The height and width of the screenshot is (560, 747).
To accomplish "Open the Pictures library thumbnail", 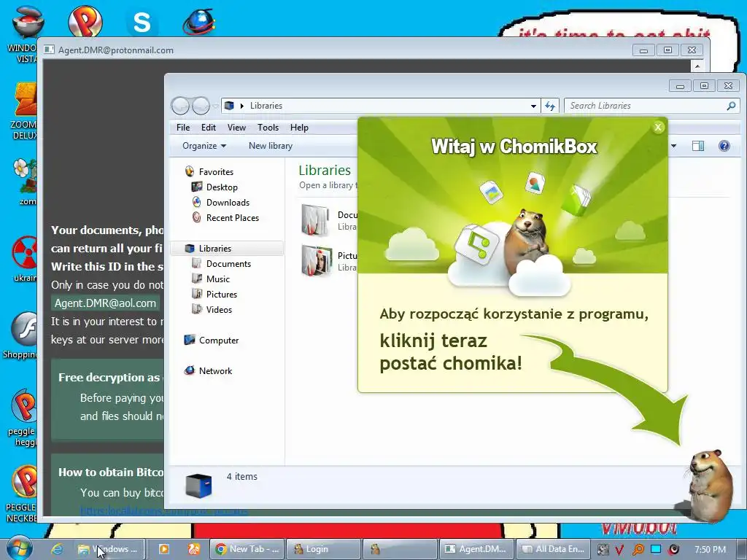I will point(315,260).
